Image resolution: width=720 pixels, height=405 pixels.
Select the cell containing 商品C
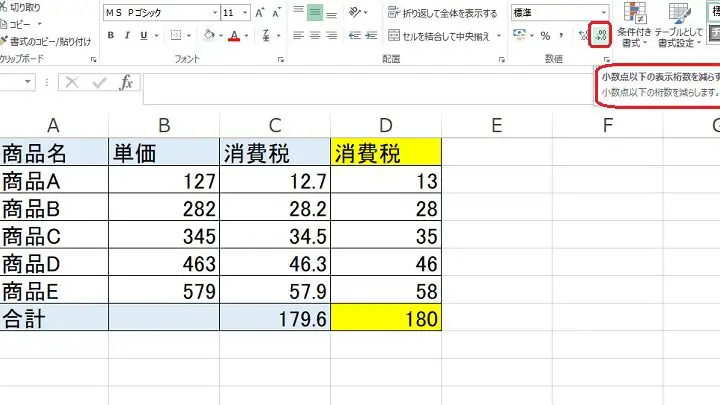[54, 235]
